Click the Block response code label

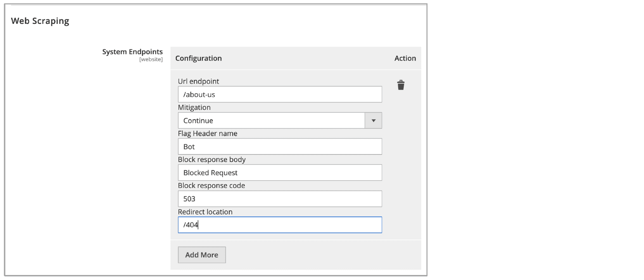pos(211,186)
